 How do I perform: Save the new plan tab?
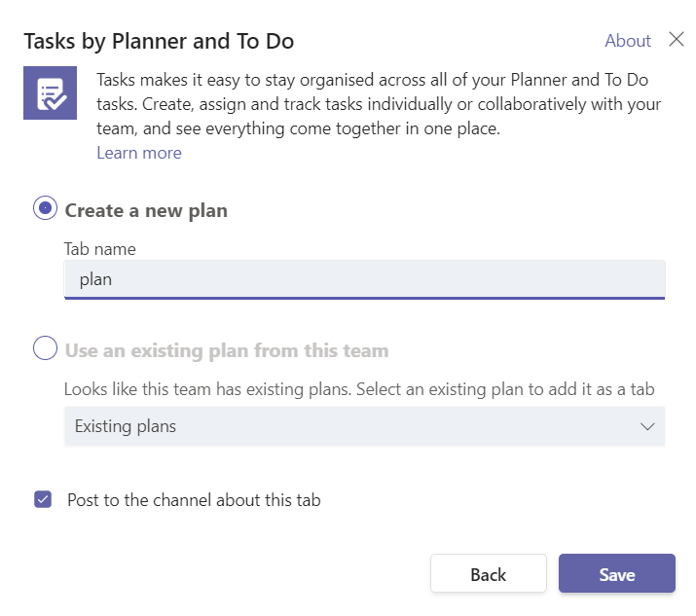tap(617, 573)
